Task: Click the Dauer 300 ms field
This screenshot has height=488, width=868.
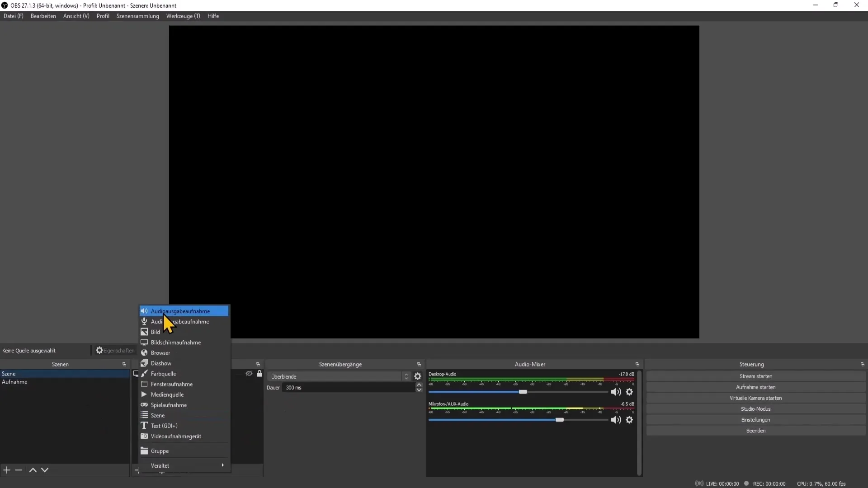Action: 349,388
